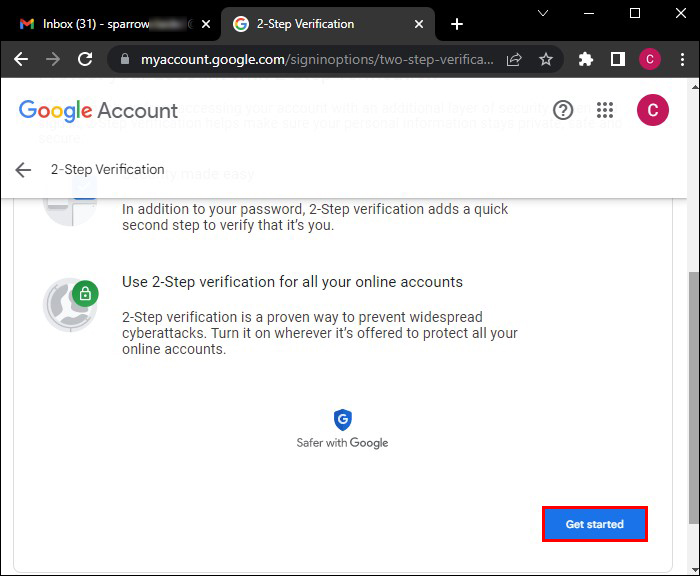Viewport: 700px width, 576px height.
Task: Open a new browser tab
Action: [x=457, y=24]
